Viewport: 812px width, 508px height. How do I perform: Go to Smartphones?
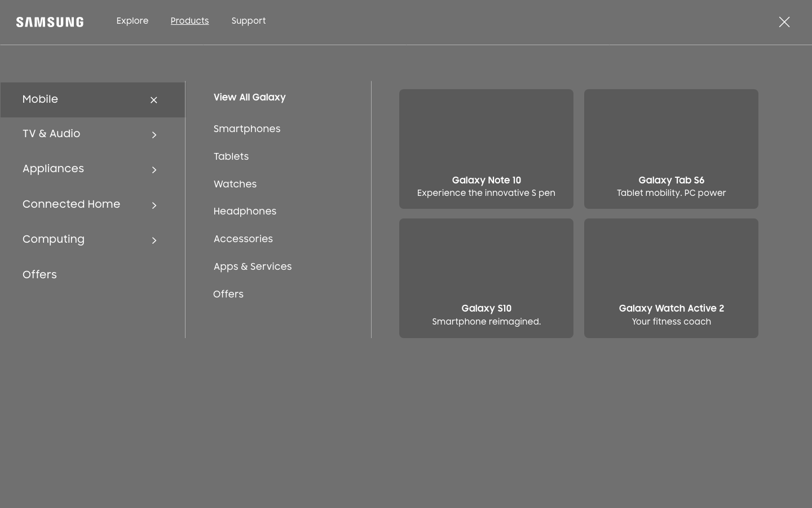[x=247, y=129]
